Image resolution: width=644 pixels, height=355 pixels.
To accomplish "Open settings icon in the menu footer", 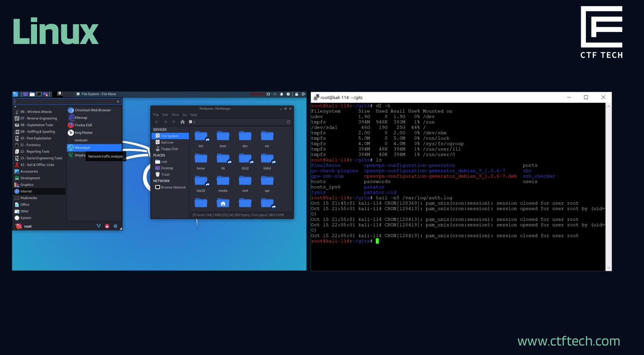I will [99, 226].
